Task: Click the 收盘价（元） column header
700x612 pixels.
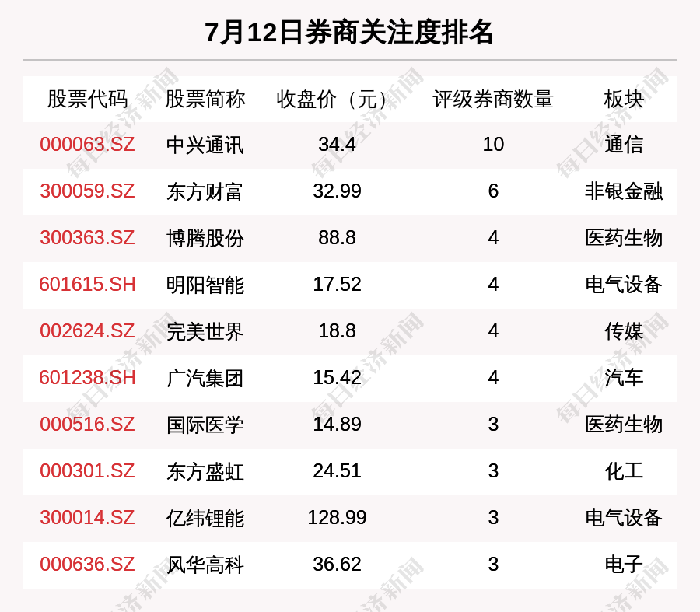Action: (337, 100)
